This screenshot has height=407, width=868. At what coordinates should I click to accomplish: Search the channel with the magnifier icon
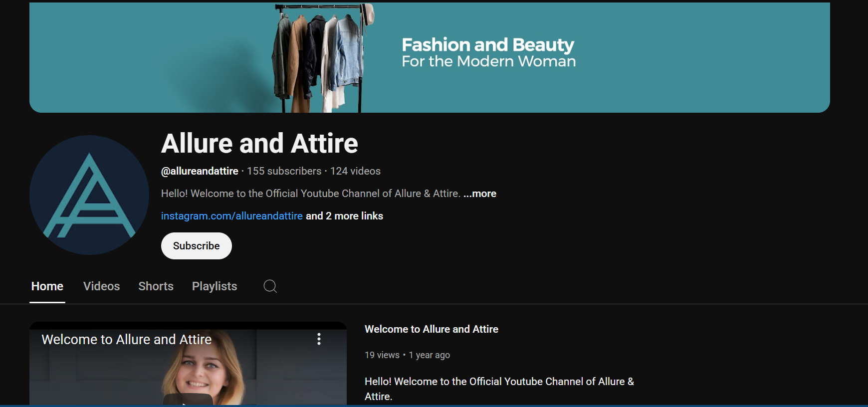coord(270,286)
